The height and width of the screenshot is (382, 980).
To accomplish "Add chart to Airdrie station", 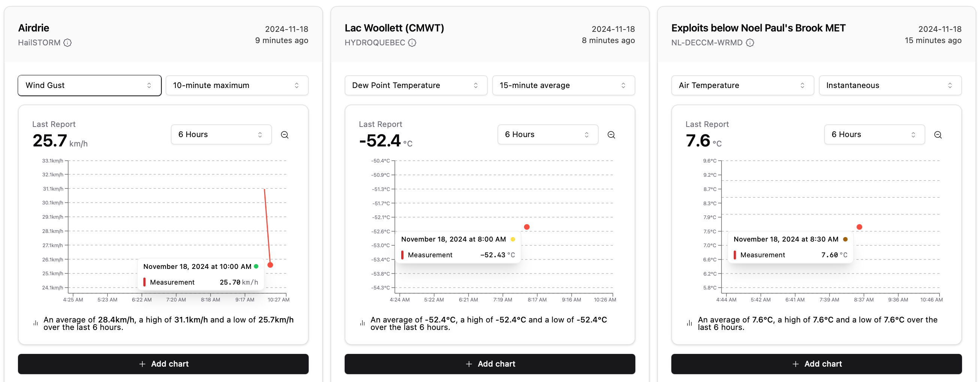I will point(163,364).
